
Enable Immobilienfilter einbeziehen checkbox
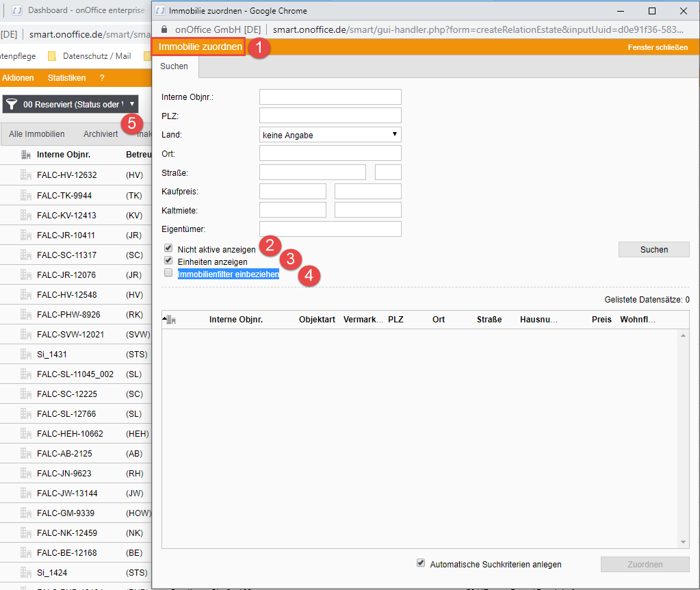[168, 273]
